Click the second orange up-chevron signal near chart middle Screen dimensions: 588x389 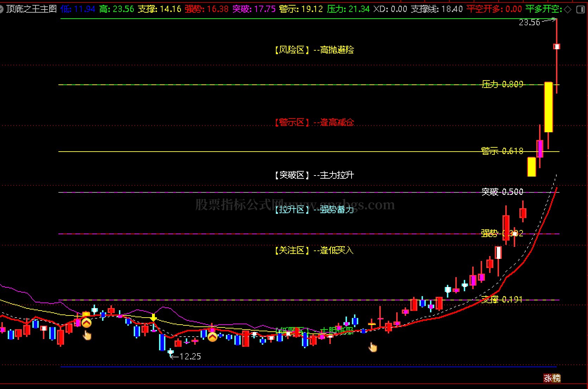click(212, 337)
